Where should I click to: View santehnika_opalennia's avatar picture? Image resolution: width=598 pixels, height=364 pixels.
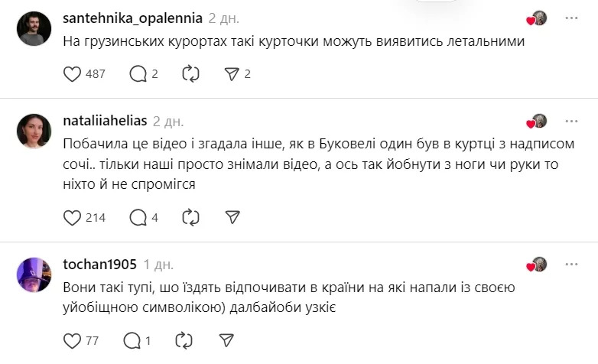[34, 28]
